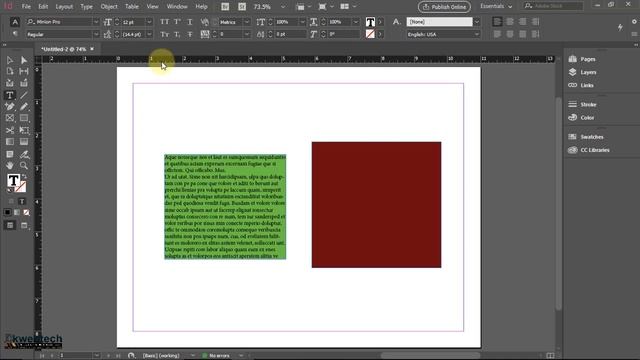The width and height of the screenshot is (640, 360).
Task: Switch to character formatting controls
Action: tap(15, 22)
